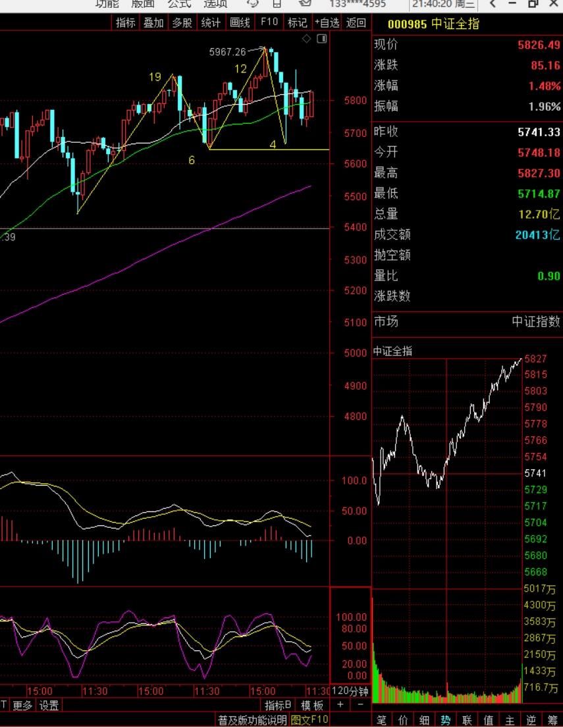Open the 120分钟 period selector
The width and height of the screenshot is (563, 728).
pyautogui.click(x=350, y=691)
